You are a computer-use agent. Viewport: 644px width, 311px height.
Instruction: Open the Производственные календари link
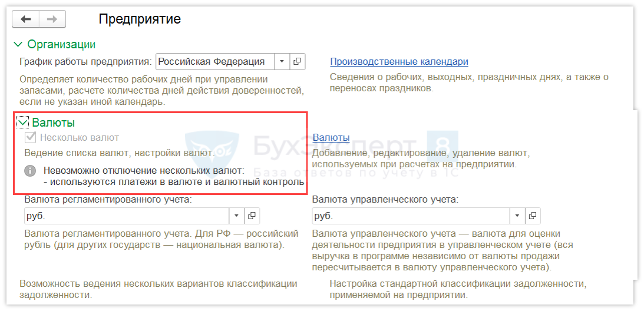(399, 62)
